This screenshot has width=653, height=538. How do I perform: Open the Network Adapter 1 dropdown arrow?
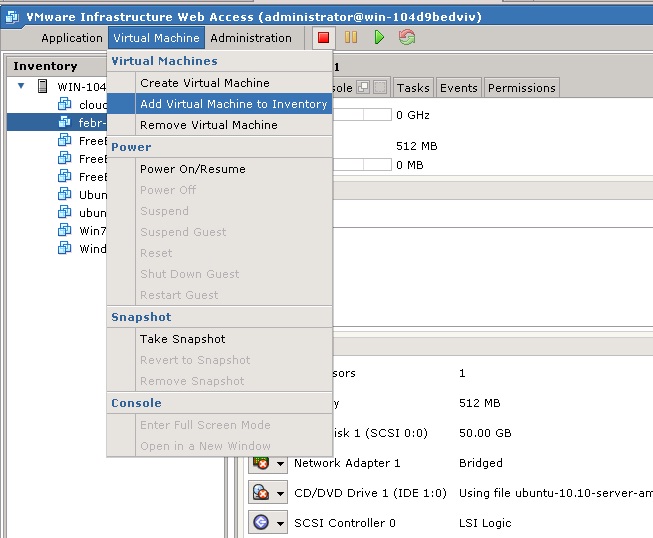click(280, 463)
